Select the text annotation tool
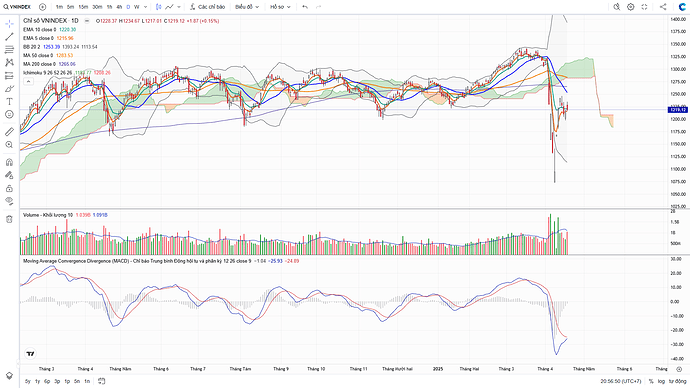The height and width of the screenshot is (388, 690). [x=9, y=101]
